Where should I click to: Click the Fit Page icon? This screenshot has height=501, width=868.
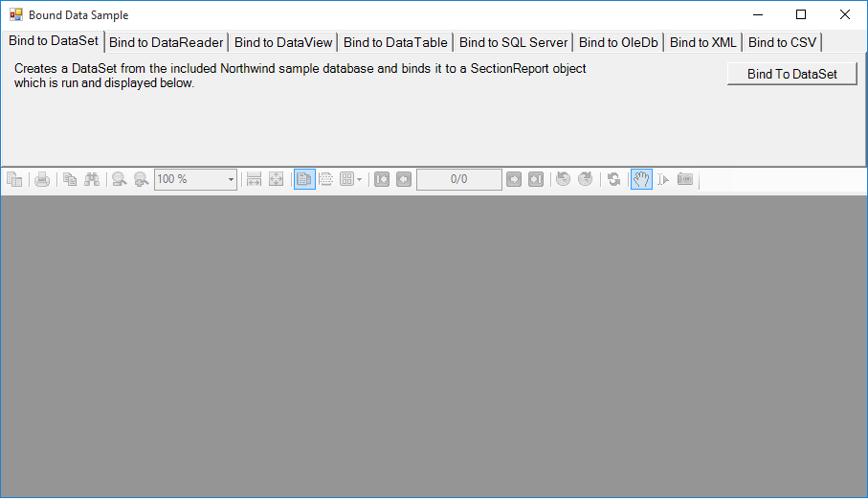pyautogui.click(x=277, y=179)
